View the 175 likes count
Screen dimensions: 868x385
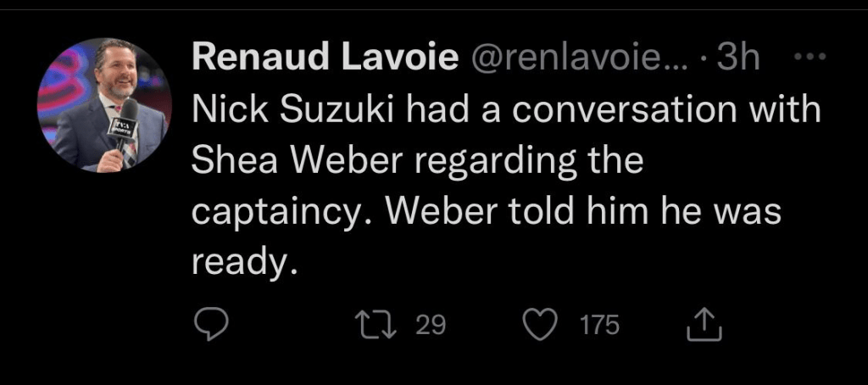(x=600, y=326)
